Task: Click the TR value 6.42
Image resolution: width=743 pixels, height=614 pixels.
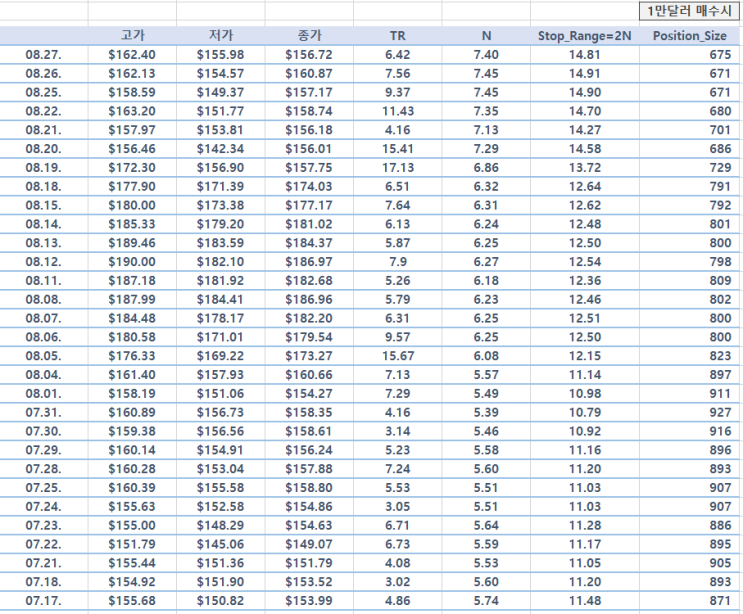Action: [398, 55]
